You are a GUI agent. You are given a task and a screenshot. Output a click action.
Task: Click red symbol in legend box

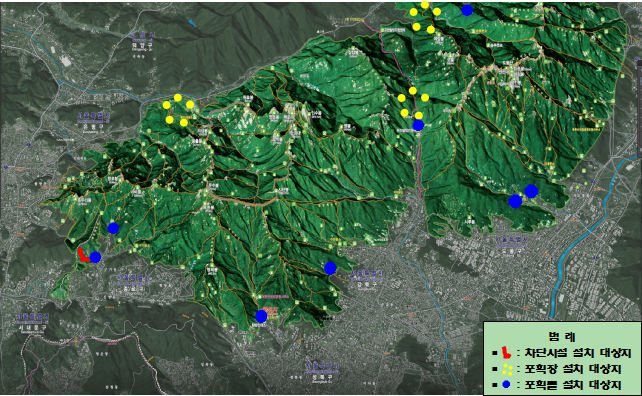pyautogui.click(x=506, y=352)
